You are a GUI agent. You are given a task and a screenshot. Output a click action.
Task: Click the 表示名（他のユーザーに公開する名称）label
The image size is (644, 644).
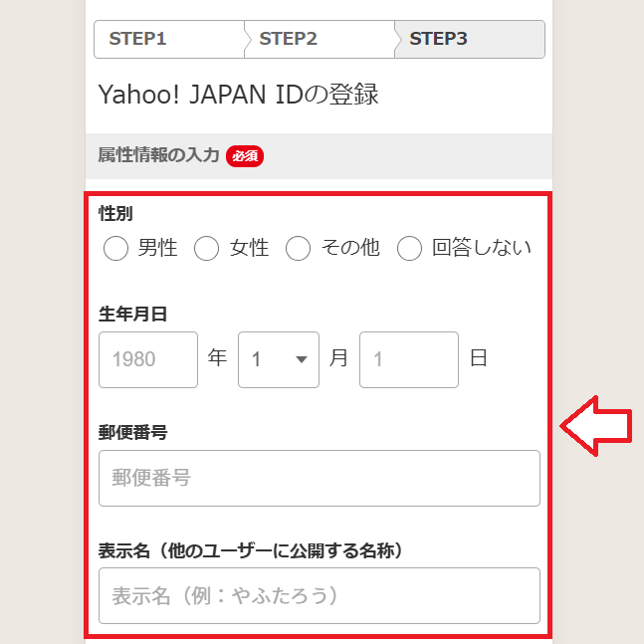(252, 550)
